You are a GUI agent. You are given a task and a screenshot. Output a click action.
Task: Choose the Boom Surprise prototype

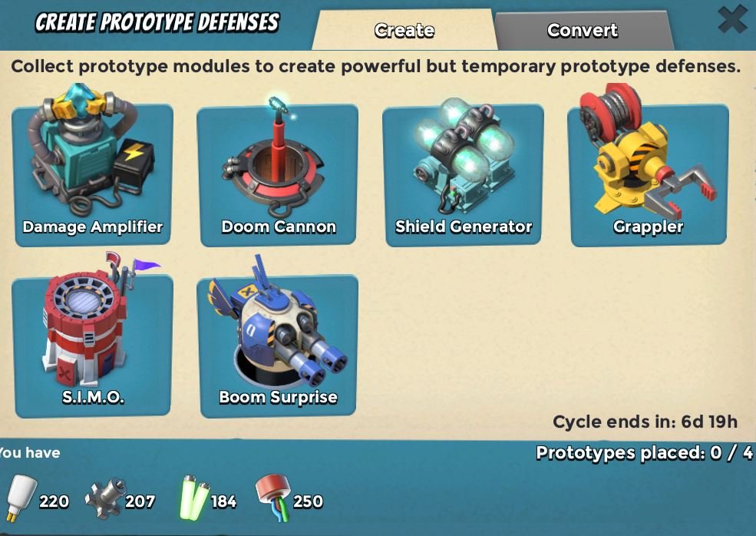(278, 345)
